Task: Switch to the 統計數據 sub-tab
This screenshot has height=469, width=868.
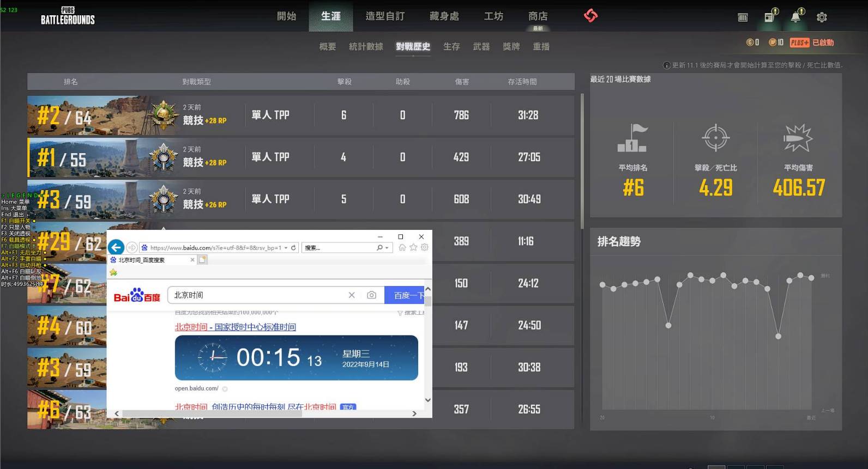Action: tap(366, 47)
